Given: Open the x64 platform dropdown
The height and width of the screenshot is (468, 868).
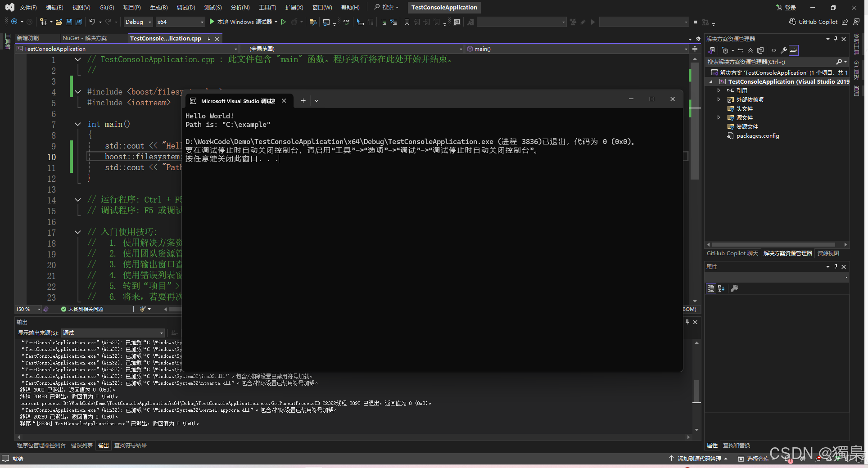Looking at the screenshot, I should 180,22.
